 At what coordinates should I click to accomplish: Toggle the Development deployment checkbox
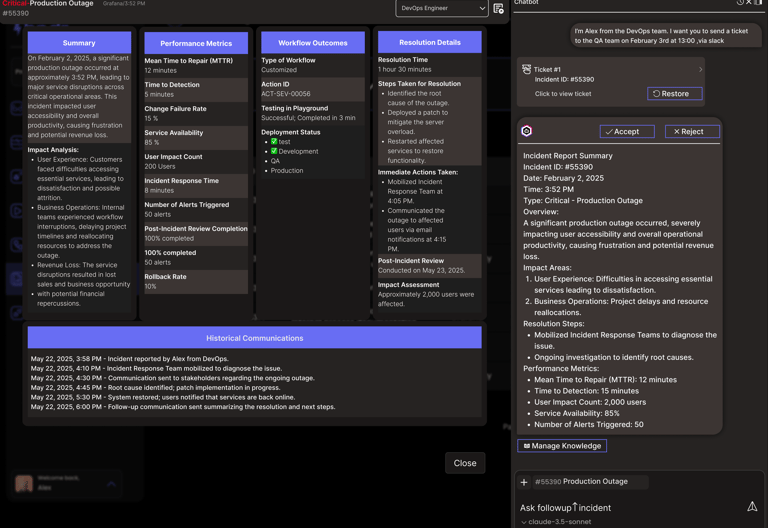(274, 151)
